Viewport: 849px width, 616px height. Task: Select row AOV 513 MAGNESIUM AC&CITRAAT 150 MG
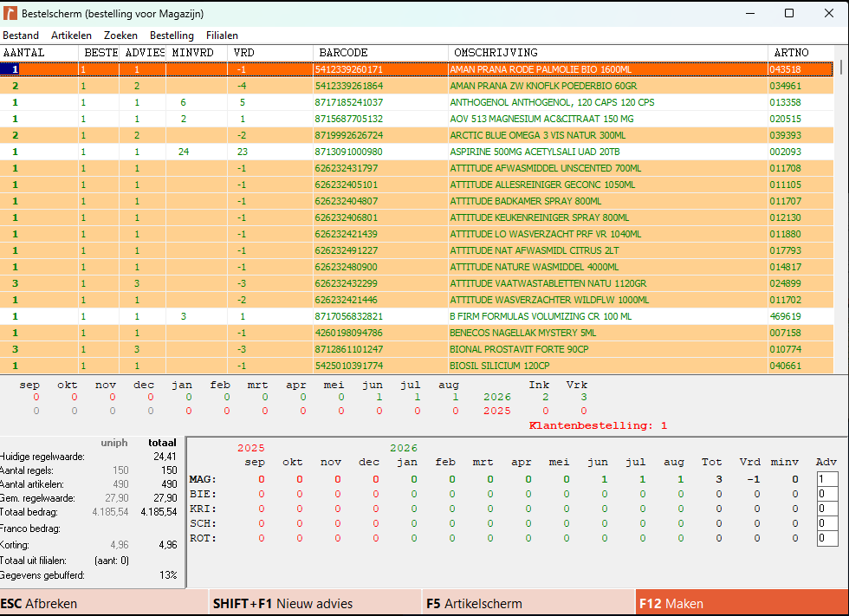(417, 119)
